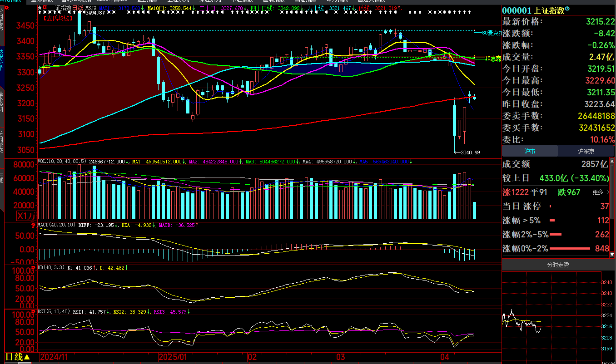
Task: Switch to the 沪深京 tab
Action: coord(586,151)
